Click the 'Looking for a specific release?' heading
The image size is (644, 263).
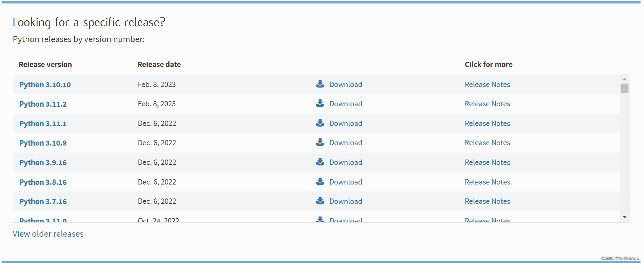click(x=89, y=22)
